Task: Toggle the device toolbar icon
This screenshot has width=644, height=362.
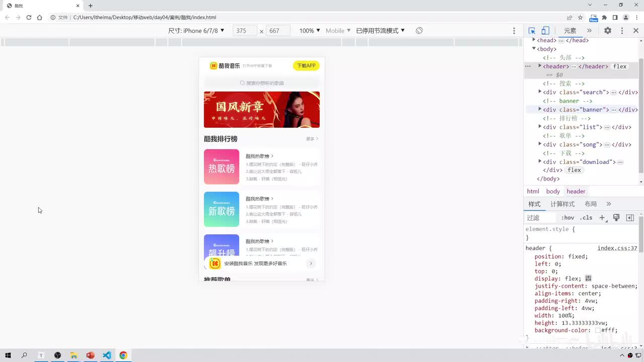Action: click(545, 31)
